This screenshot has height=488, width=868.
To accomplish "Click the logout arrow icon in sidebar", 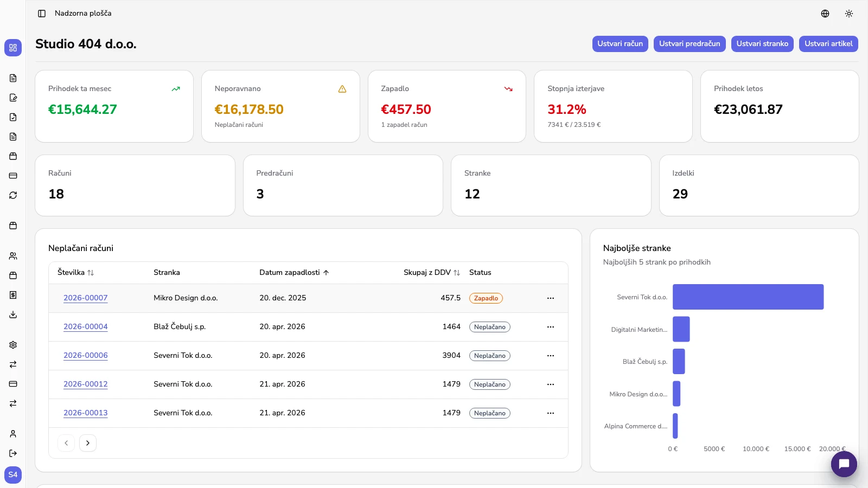I will (x=13, y=453).
